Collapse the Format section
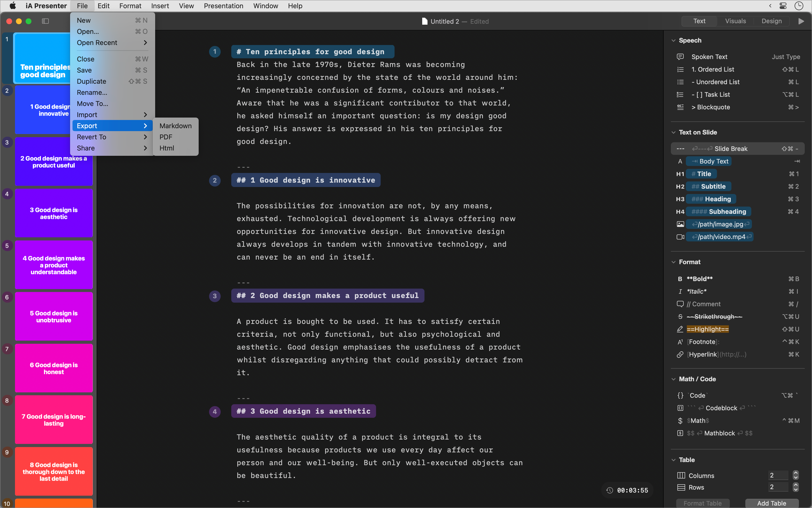 coord(674,262)
